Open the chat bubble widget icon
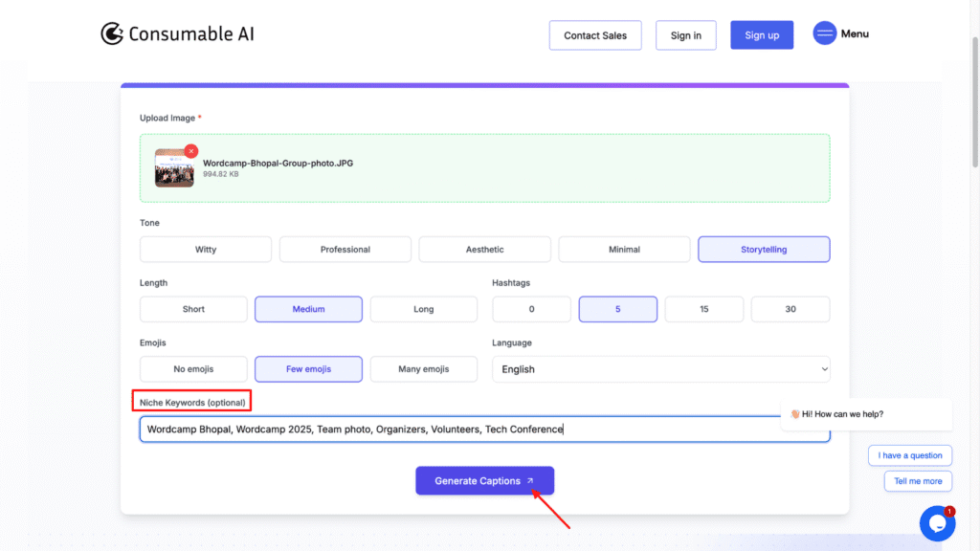Image resolution: width=980 pixels, height=551 pixels. pyautogui.click(x=937, y=523)
